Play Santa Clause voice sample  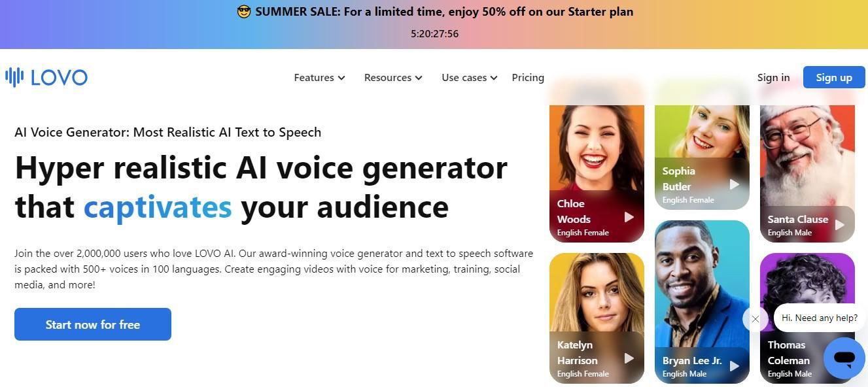(x=839, y=225)
